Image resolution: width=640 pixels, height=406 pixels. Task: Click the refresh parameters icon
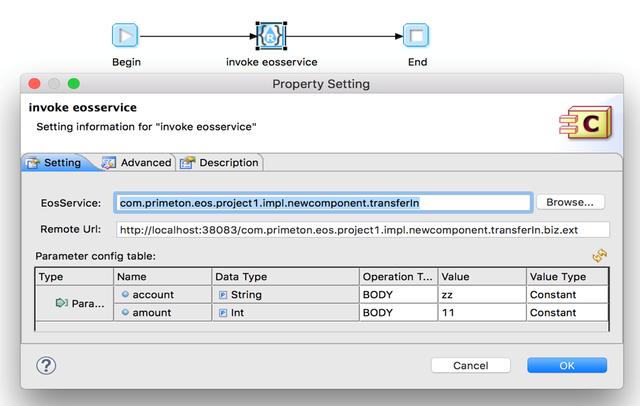pyautogui.click(x=600, y=256)
